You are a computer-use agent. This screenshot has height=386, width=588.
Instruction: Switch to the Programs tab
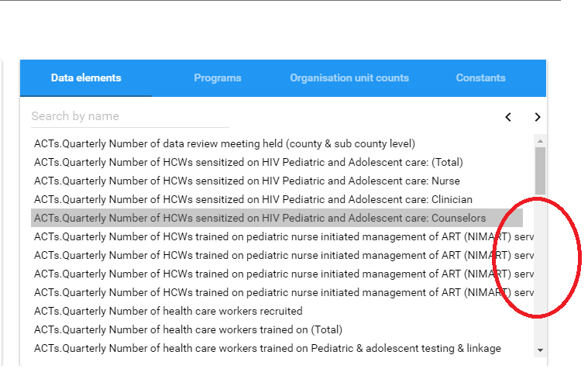217,78
